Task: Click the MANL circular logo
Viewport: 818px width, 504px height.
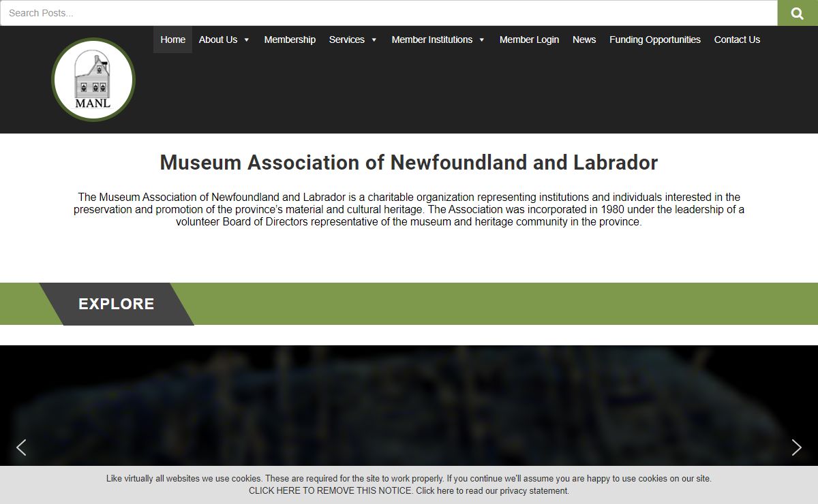Action: 93,80
